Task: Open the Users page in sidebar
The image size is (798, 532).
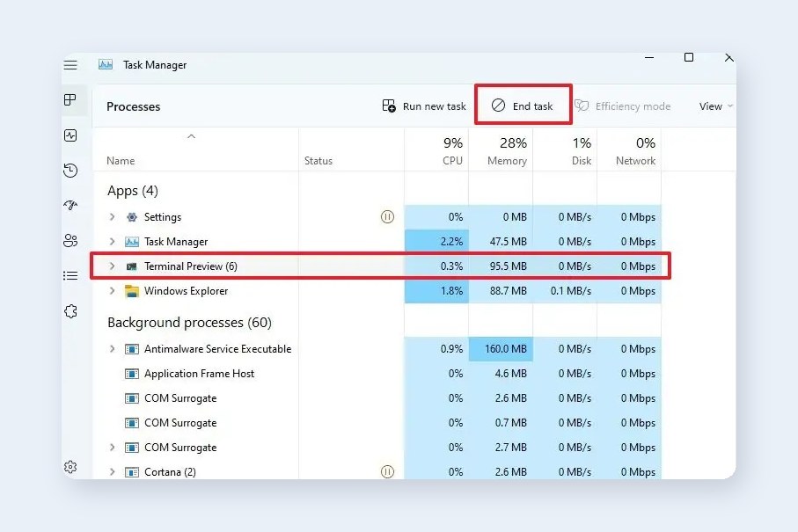Action: click(x=70, y=240)
